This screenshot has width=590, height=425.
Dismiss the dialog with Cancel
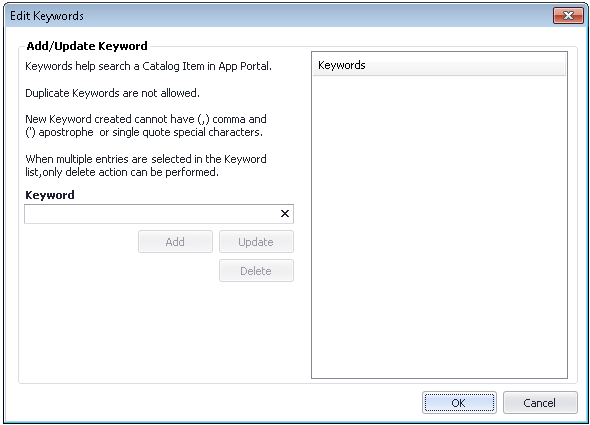click(x=540, y=403)
